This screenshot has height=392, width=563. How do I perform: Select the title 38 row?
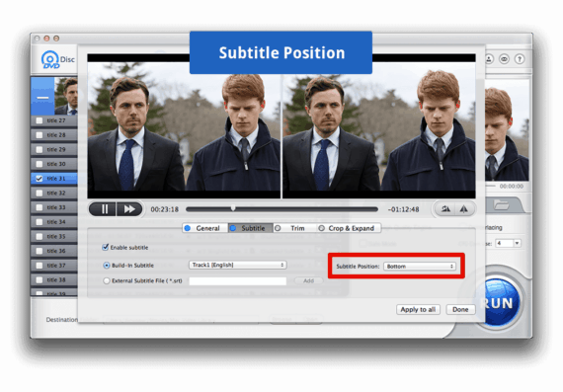54,279
